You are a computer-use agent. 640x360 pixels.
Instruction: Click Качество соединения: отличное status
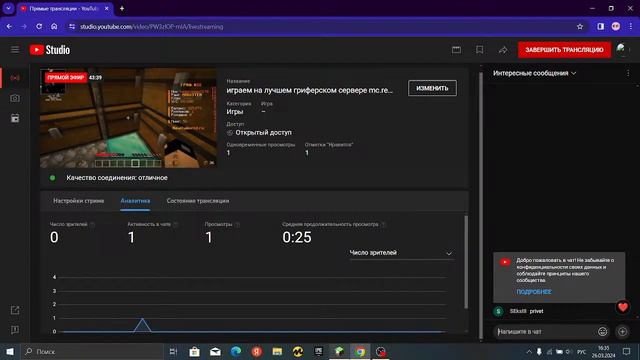tap(117, 178)
